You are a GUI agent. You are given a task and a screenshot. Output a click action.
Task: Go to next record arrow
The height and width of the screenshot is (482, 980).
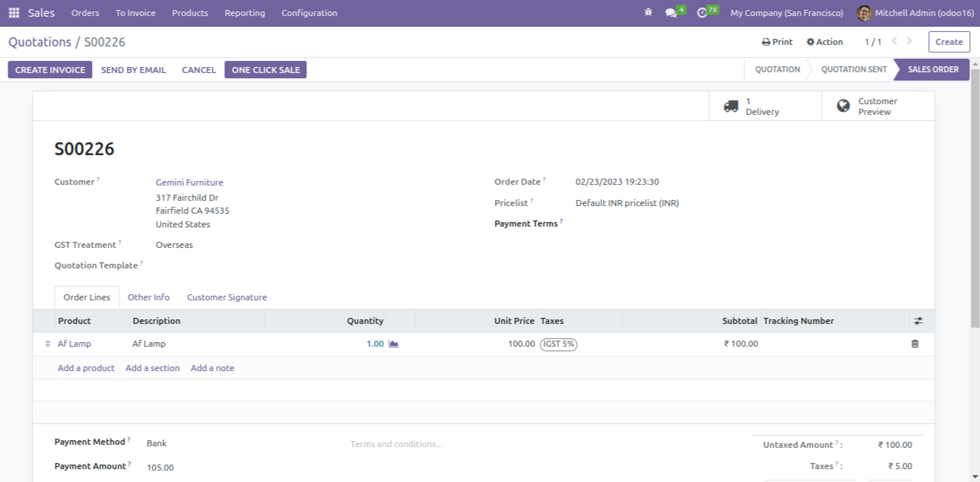pos(909,42)
